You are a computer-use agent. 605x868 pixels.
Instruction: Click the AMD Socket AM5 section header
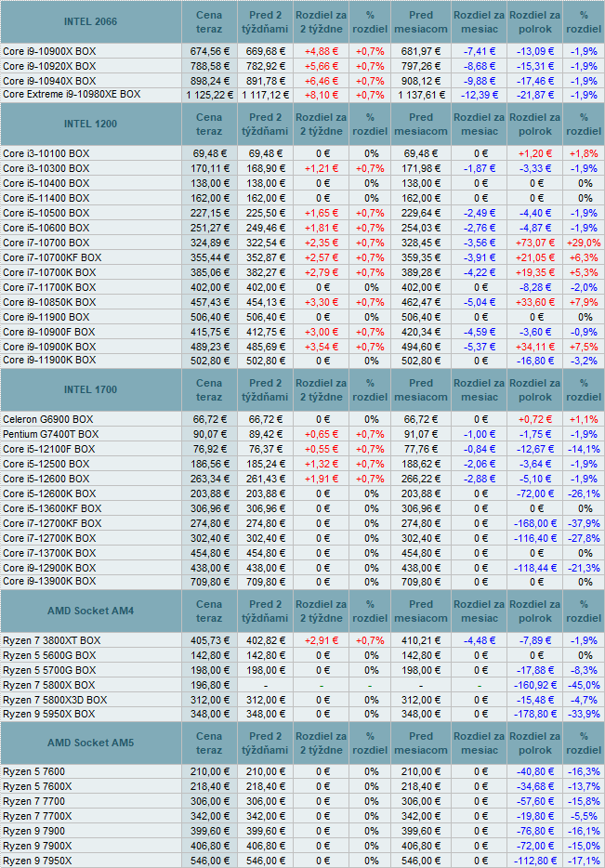91,743
